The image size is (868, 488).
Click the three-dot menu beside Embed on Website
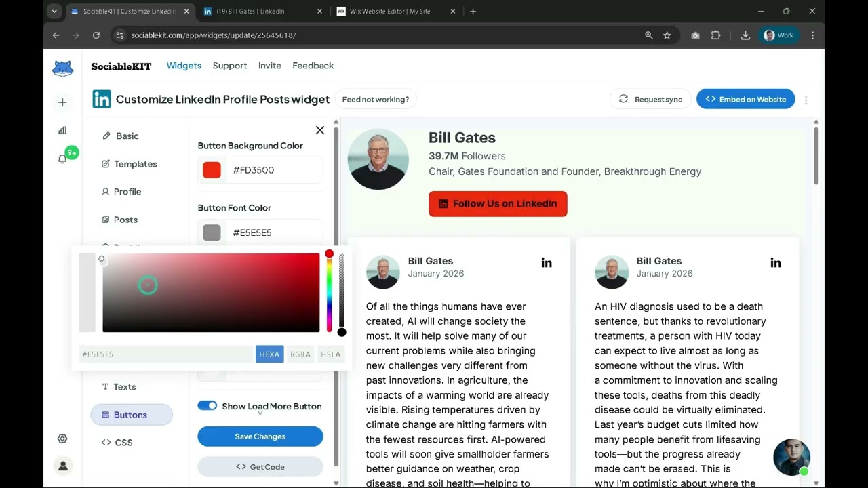[806, 100]
